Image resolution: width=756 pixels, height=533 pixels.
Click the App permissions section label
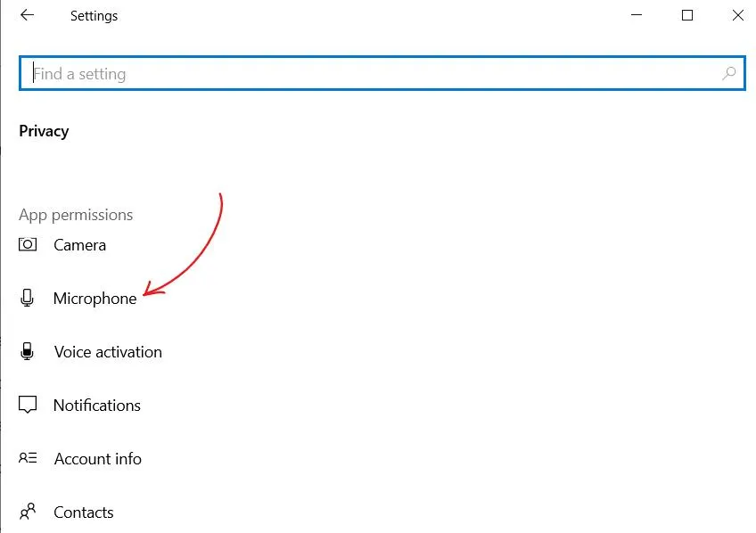coord(76,215)
